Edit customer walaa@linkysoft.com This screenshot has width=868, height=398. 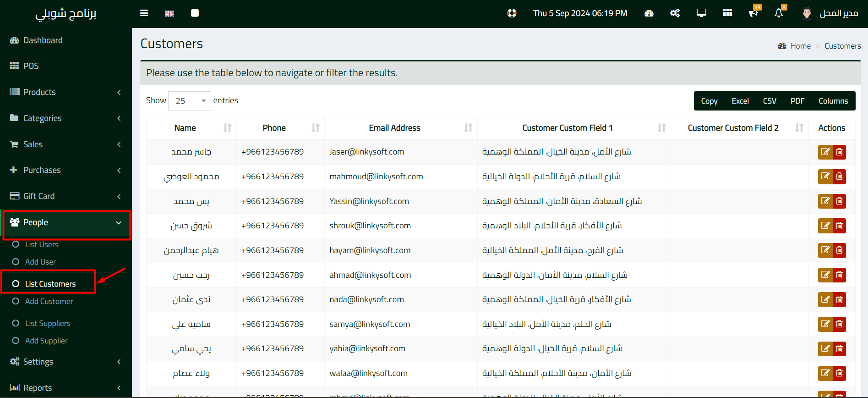pyautogui.click(x=825, y=373)
